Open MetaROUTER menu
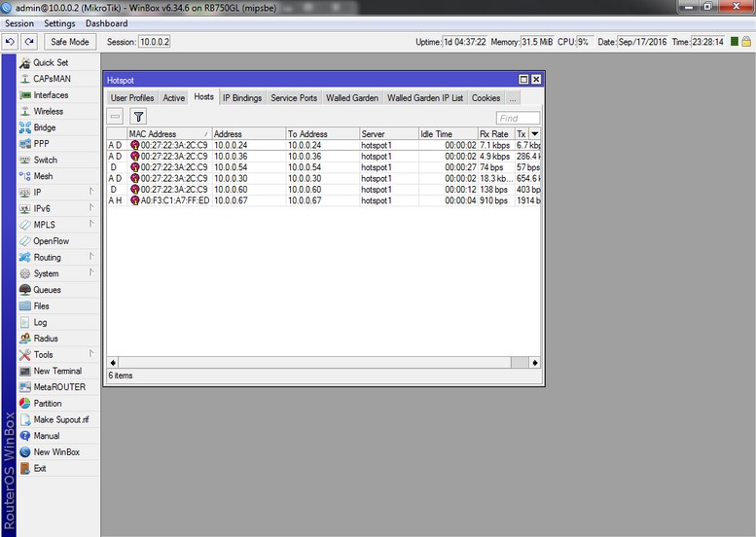Image resolution: width=756 pixels, height=537 pixels. (x=59, y=387)
